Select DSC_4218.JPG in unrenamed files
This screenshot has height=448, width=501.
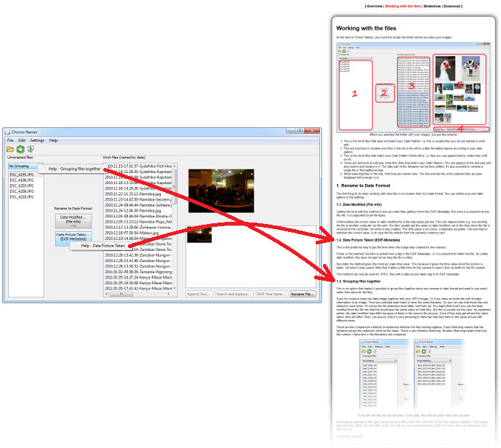(22, 197)
